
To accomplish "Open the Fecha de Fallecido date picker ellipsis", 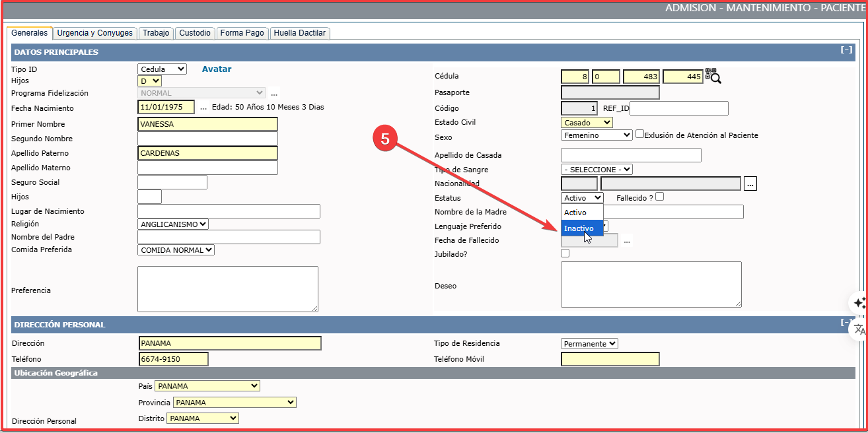I will pos(627,241).
